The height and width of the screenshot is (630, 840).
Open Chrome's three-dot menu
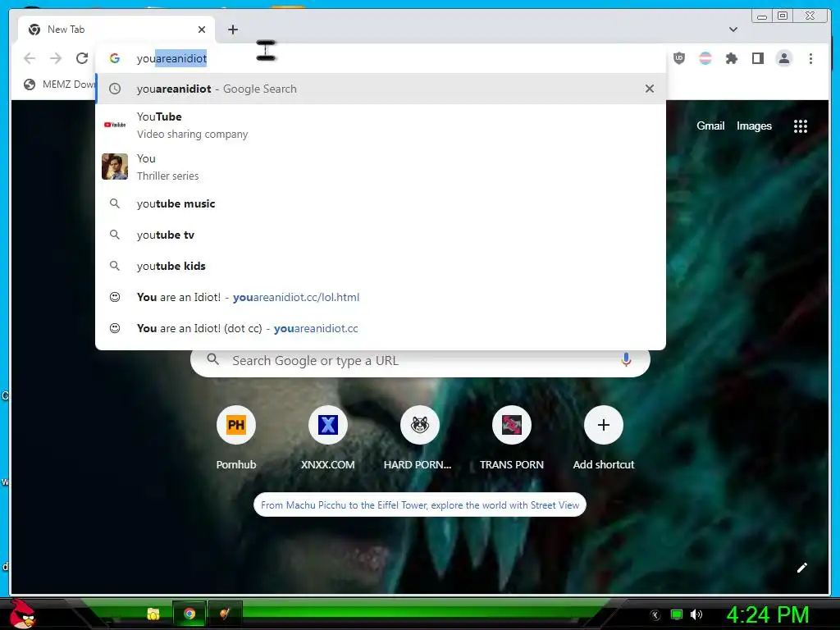[x=810, y=58]
